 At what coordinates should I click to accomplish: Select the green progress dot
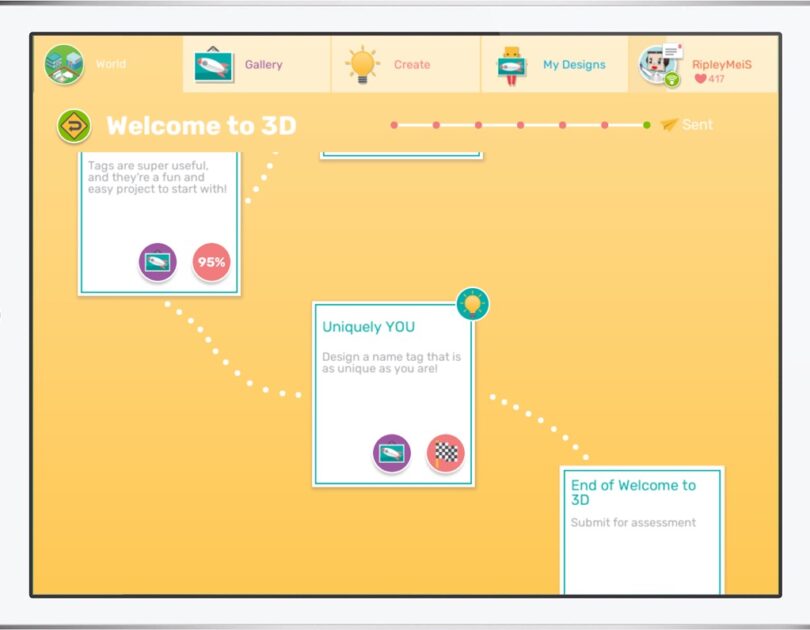click(647, 125)
